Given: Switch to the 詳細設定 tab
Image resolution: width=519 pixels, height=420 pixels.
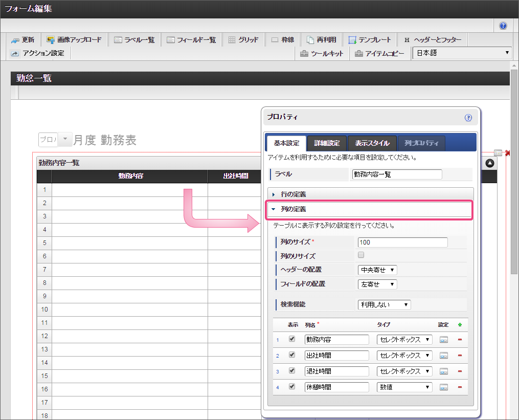Looking at the screenshot, I should coord(326,143).
